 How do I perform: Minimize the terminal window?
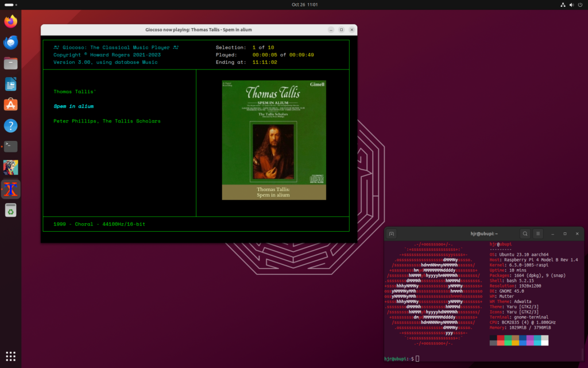[x=552, y=233]
